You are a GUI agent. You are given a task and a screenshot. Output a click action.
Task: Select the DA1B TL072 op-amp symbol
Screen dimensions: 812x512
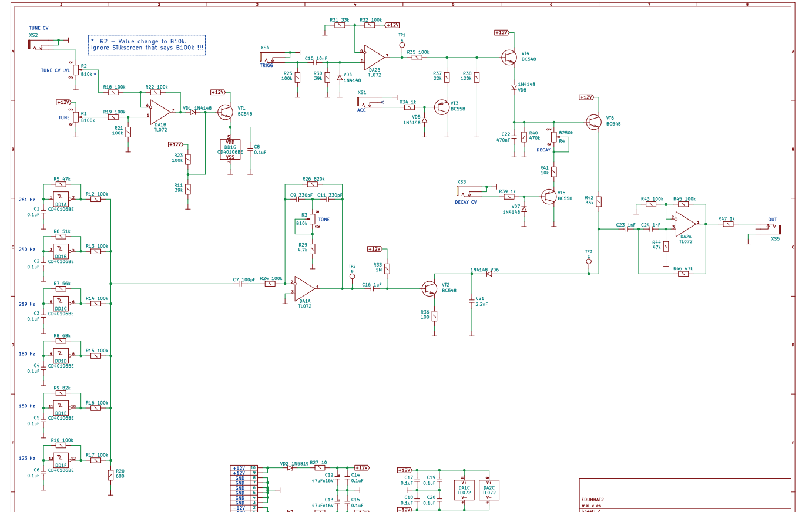pos(160,111)
